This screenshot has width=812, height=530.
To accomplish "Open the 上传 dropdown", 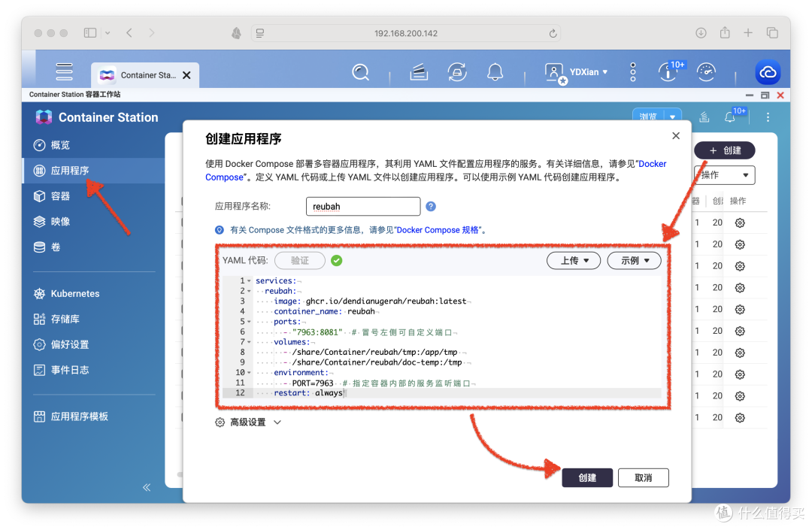I will pos(574,260).
